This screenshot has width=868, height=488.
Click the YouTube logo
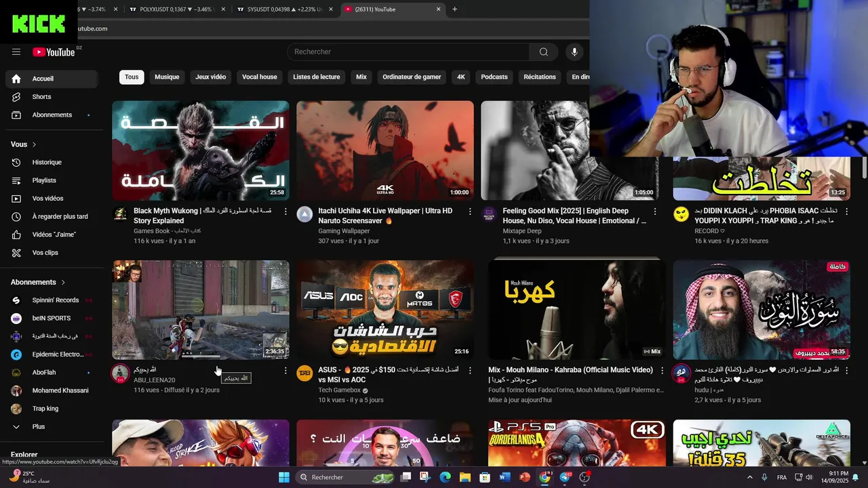pos(54,52)
